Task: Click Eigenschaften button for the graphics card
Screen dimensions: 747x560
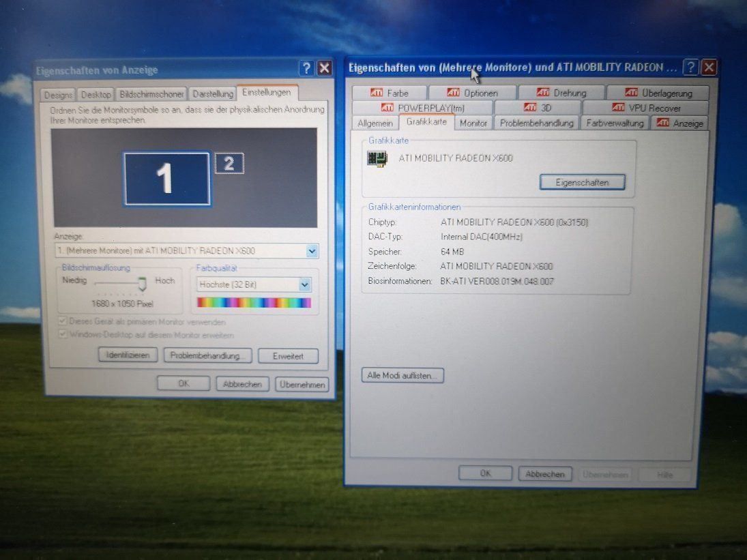Action: (582, 182)
